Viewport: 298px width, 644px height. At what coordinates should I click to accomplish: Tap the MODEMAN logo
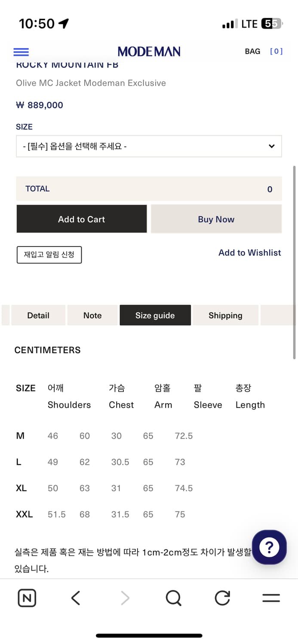(x=149, y=52)
